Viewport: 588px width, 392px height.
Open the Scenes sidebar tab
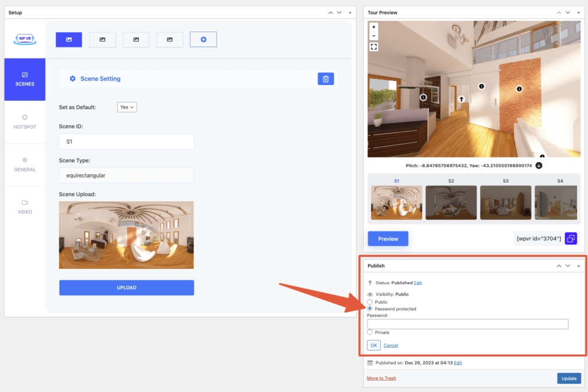click(x=25, y=79)
